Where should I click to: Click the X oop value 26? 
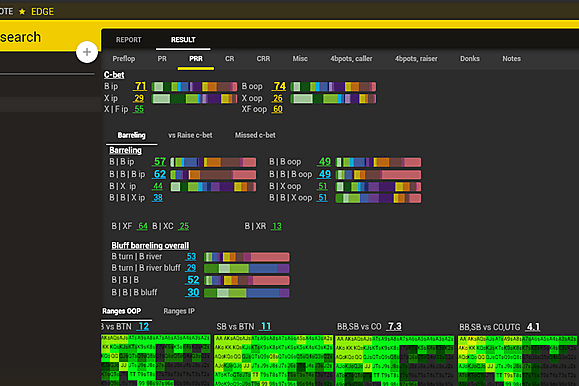pos(278,98)
